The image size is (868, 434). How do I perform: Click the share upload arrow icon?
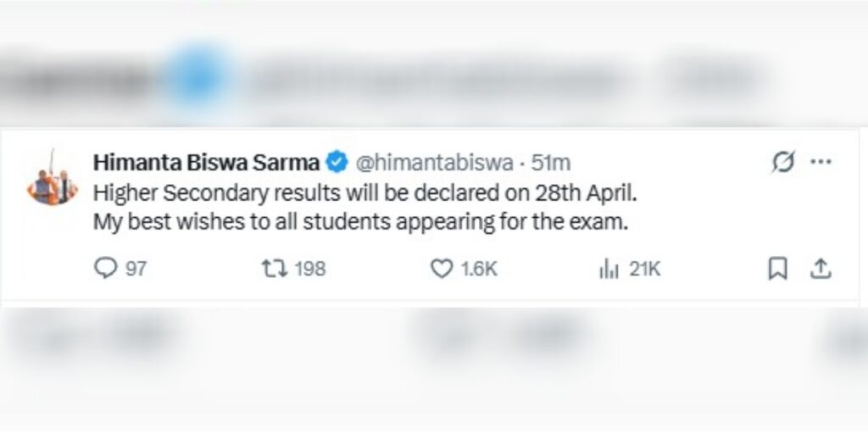pyautogui.click(x=821, y=269)
